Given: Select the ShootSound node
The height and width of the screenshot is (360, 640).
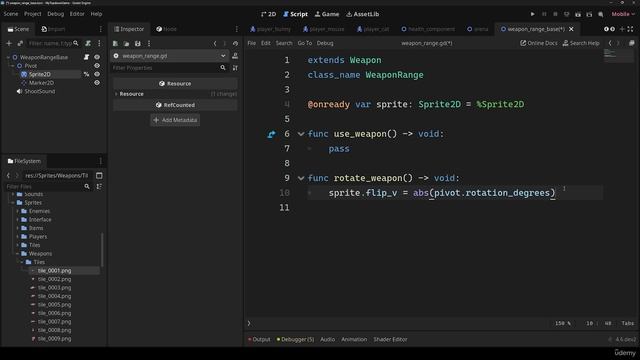Looking at the screenshot, I should pos(40,91).
